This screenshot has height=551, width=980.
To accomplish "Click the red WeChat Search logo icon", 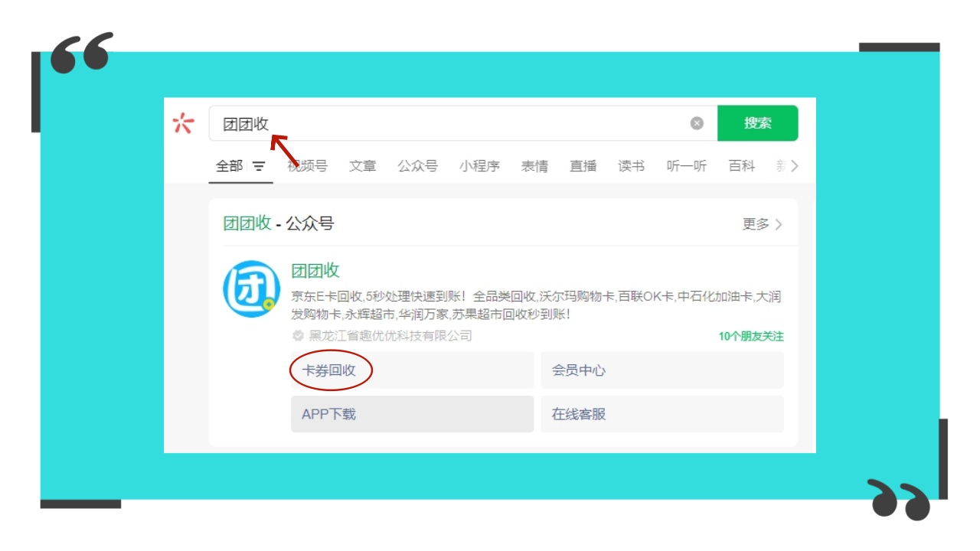I will (x=183, y=123).
